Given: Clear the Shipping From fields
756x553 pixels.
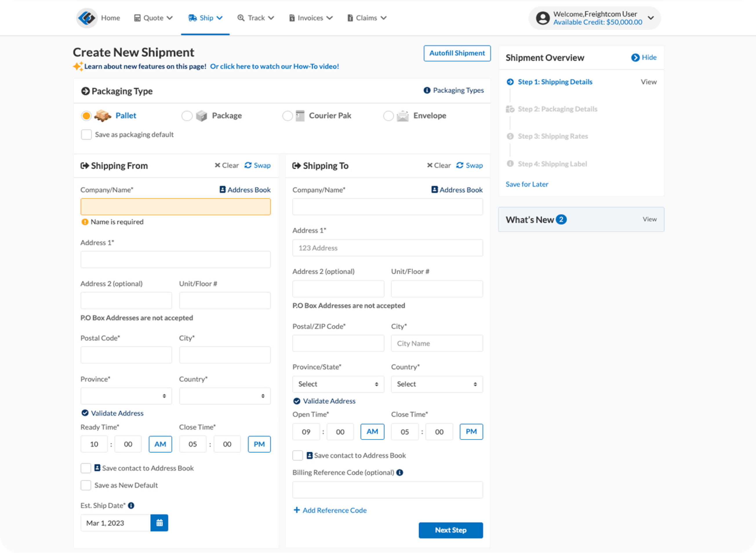Looking at the screenshot, I should point(227,165).
